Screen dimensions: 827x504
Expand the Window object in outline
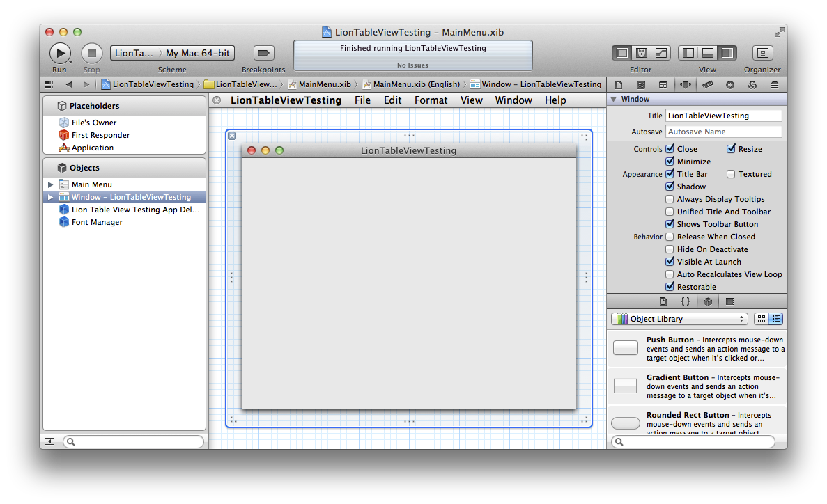pyautogui.click(x=51, y=197)
